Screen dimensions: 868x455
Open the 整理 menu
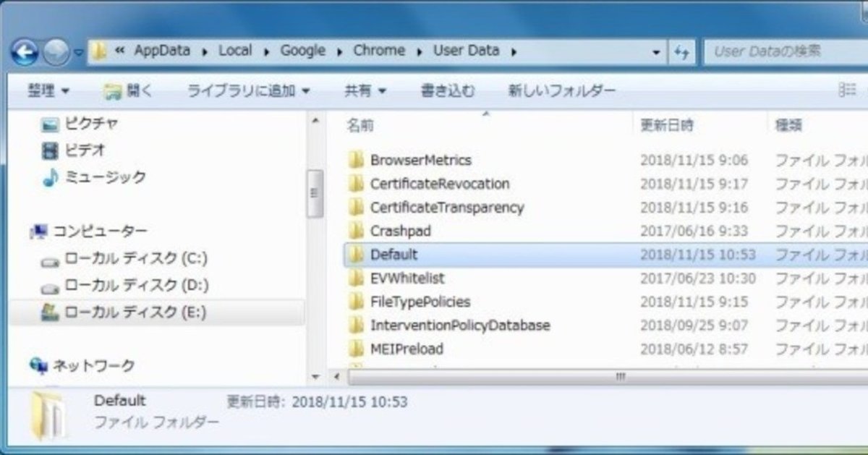tap(48, 90)
